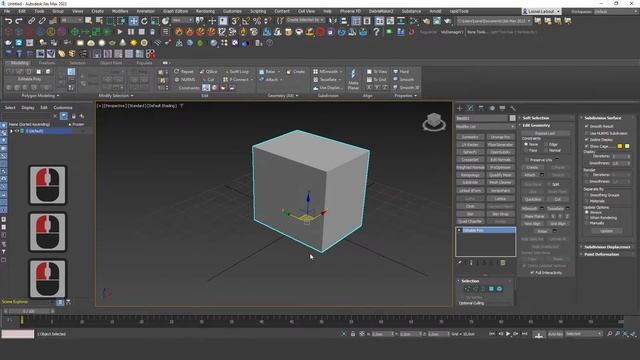The height and width of the screenshot is (360, 640).
Task: Collapse the Selection rollout
Action: click(x=485, y=281)
